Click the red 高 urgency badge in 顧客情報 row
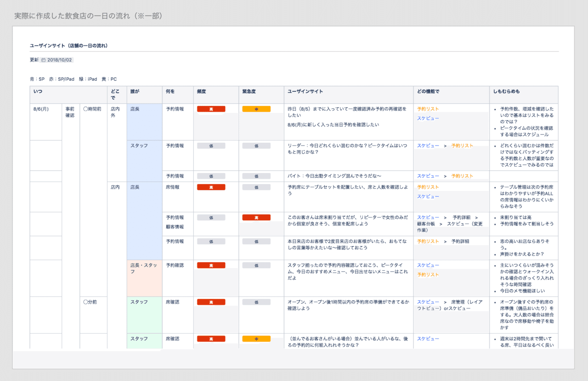The height and width of the screenshot is (381, 588). point(256,218)
